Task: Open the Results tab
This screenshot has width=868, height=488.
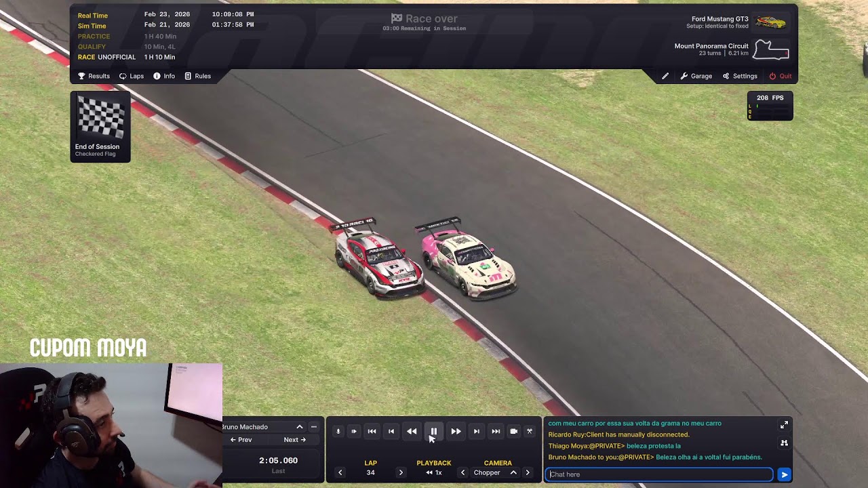Action: pyautogui.click(x=94, y=76)
